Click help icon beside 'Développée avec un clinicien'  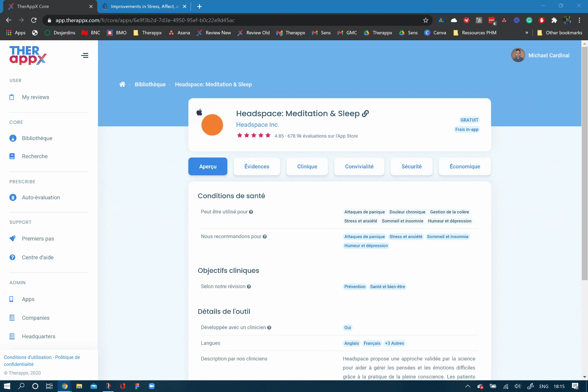coord(269,327)
